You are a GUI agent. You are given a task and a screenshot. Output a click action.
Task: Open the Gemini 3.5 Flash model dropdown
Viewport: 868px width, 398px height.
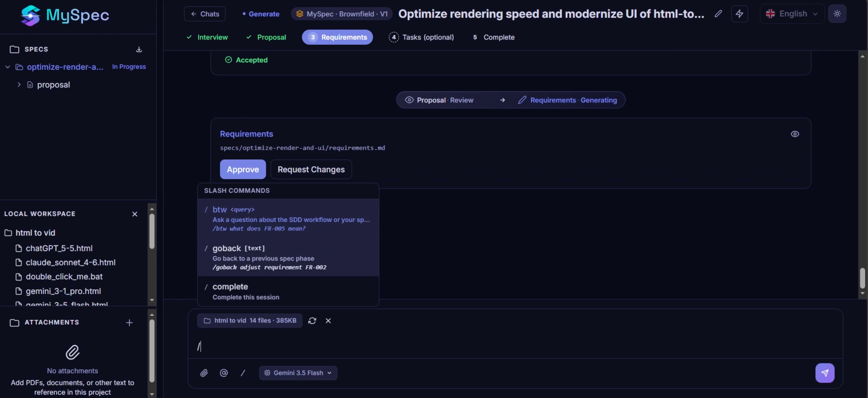298,373
